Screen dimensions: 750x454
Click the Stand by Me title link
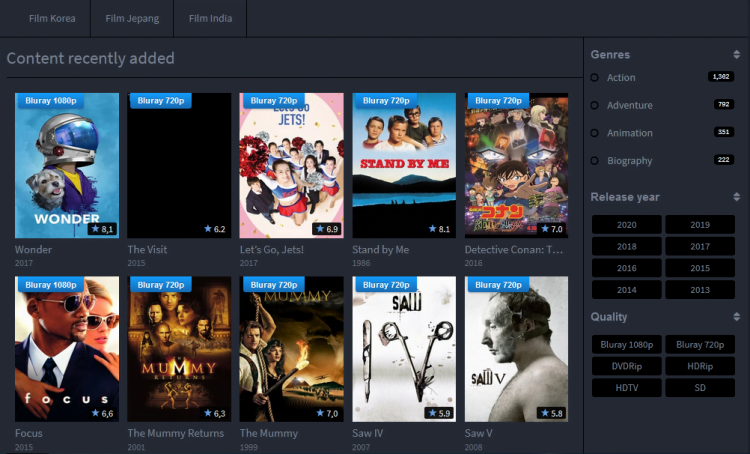tap(380, 249)
